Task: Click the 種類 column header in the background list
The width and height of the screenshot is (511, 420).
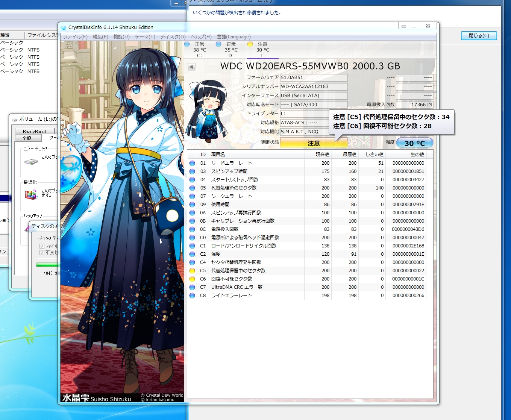Action: click(12, 35)
